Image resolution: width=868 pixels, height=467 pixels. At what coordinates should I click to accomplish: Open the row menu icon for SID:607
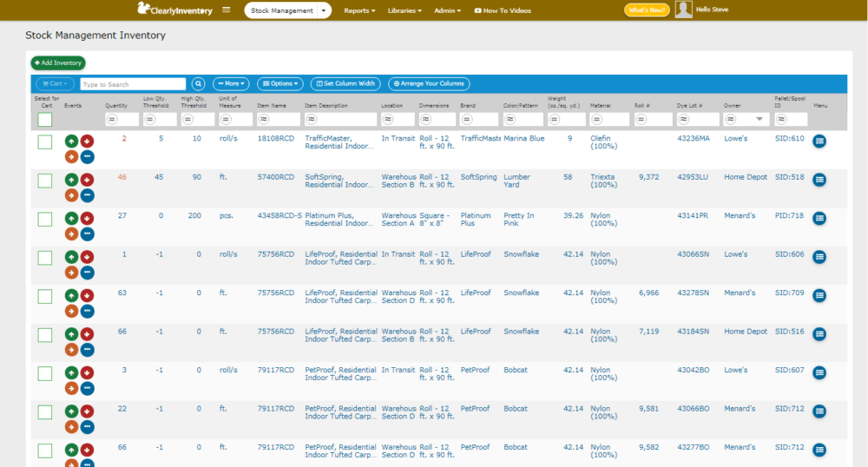[819, 373]
